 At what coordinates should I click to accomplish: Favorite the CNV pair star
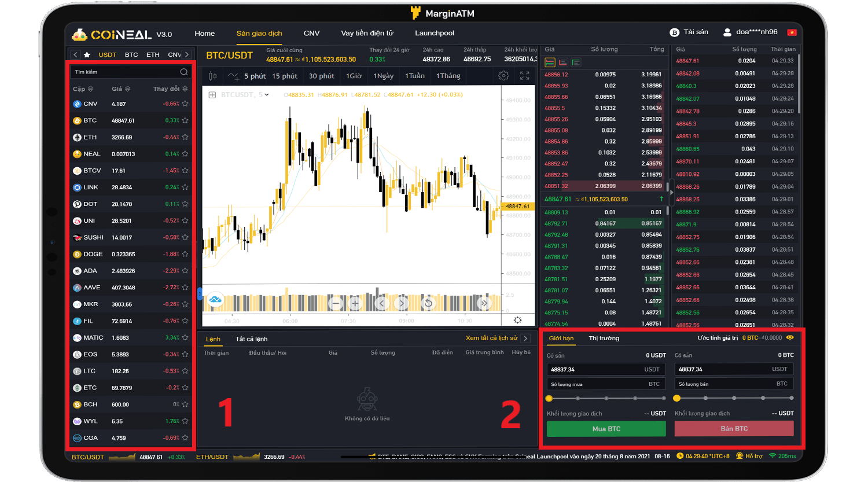click(185, 104)
